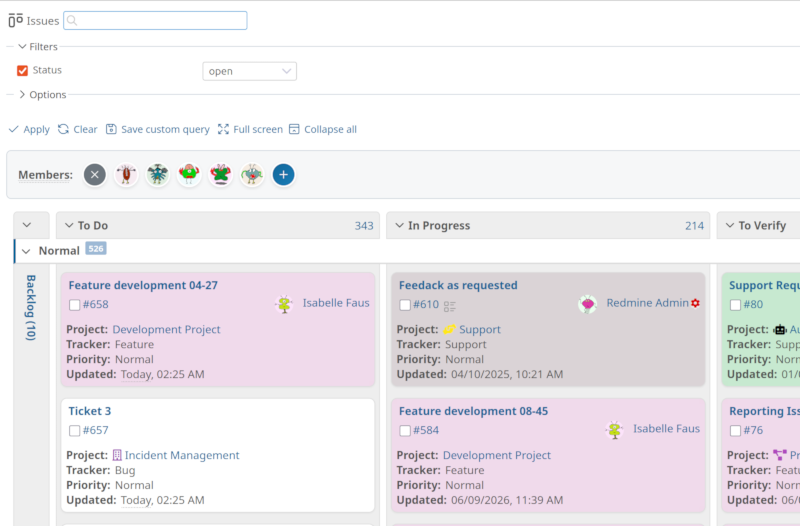Image resolution: width=800 pixels, height=526 pixels.
Task: Toggle the chevron left of To Do header
Action: 27,225
